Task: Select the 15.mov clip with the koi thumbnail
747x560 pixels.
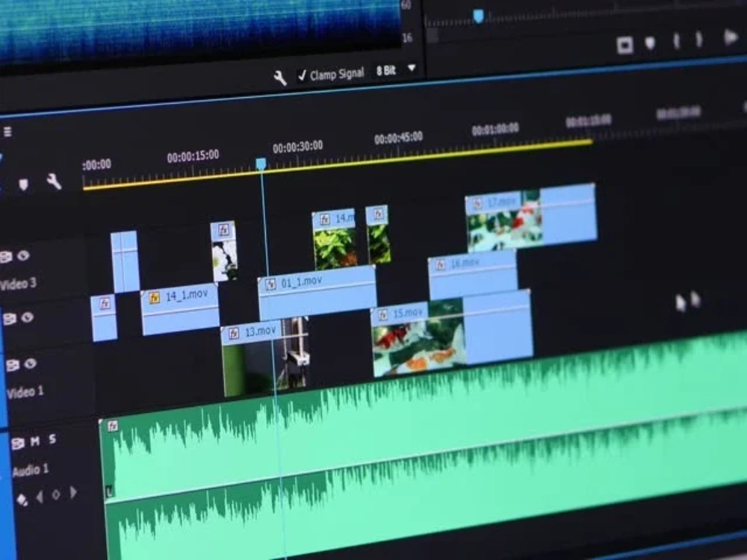Action: [x=452, y=333]
